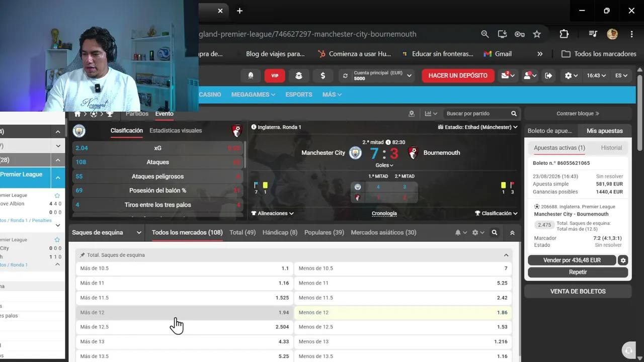Screen dimensions: 644x362
Task: Favorite the Manchester City match with sidebar star
Action: tap(57, 240)
